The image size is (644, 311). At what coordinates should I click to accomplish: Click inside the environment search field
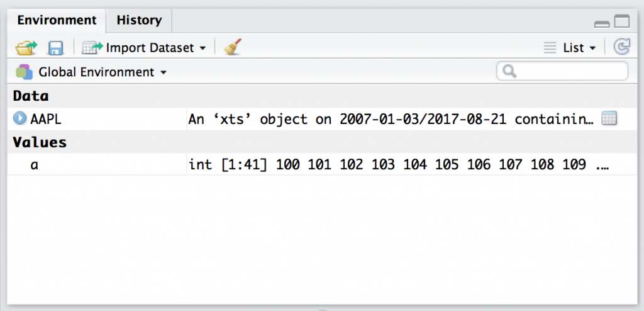(562, 71)
